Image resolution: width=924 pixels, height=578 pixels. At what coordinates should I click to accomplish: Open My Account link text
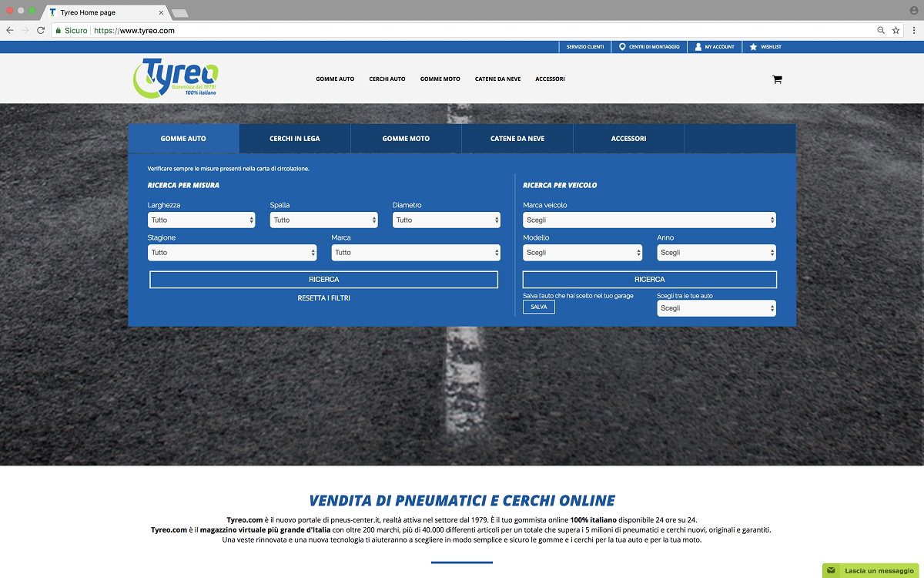tap(720, 46)
